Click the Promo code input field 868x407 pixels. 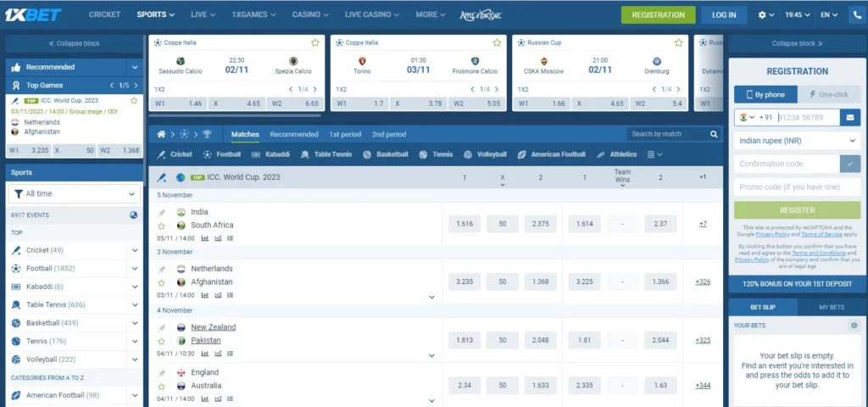[797, 187]
